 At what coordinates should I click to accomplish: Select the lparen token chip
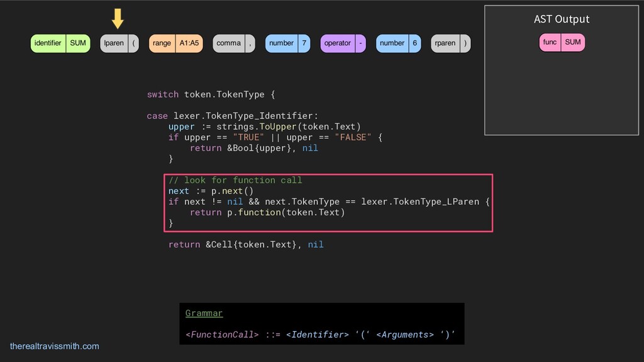[119, 43]
